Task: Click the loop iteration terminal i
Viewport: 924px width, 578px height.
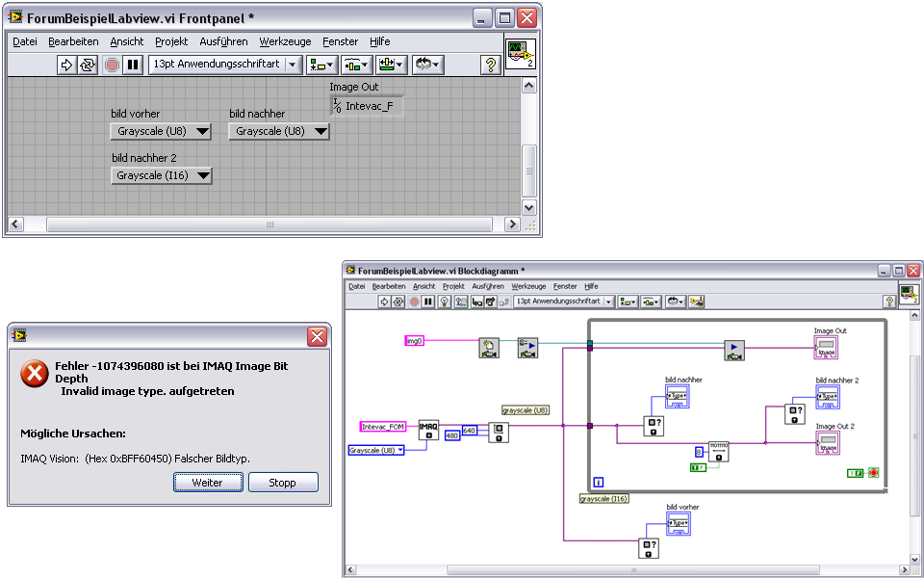Action: (x=598, y=482)
